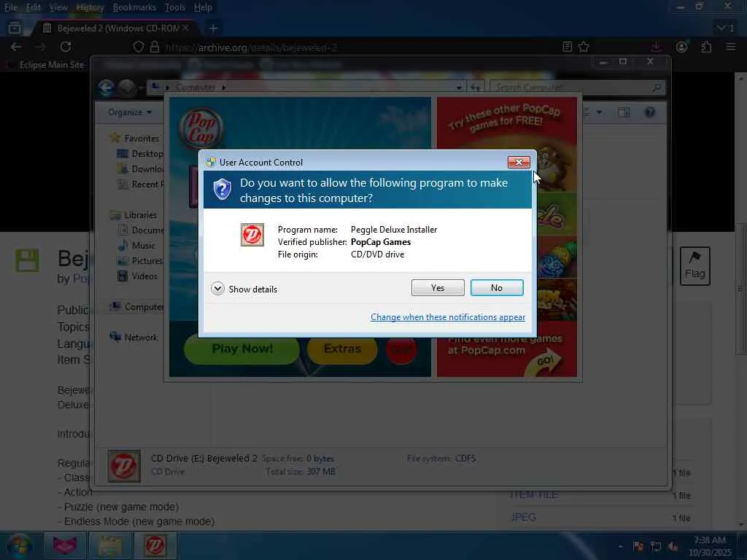This screenshot has height=560, width=747.
Task: Click Extras button in PopCap launcher
Action: pyautogui.click(x=342, y=349)
